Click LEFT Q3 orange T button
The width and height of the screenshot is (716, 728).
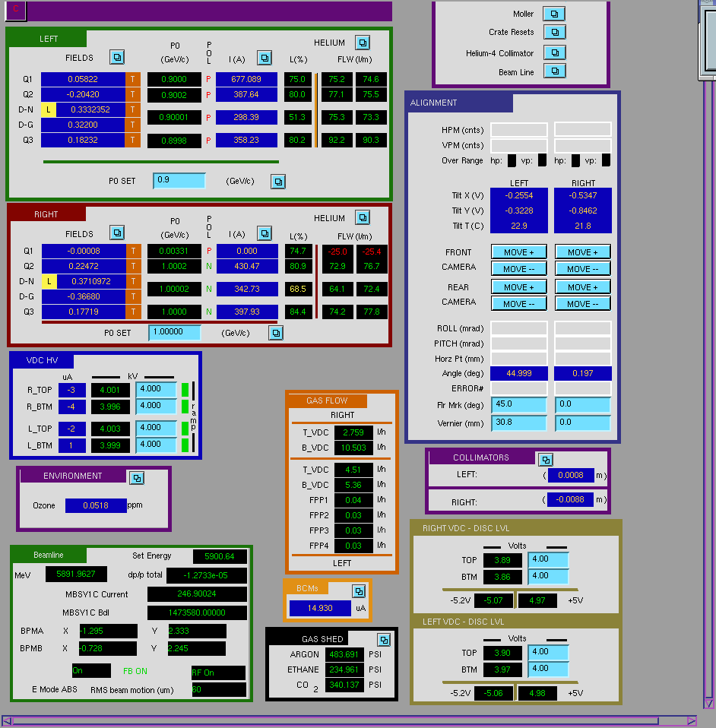pos(133,140)
